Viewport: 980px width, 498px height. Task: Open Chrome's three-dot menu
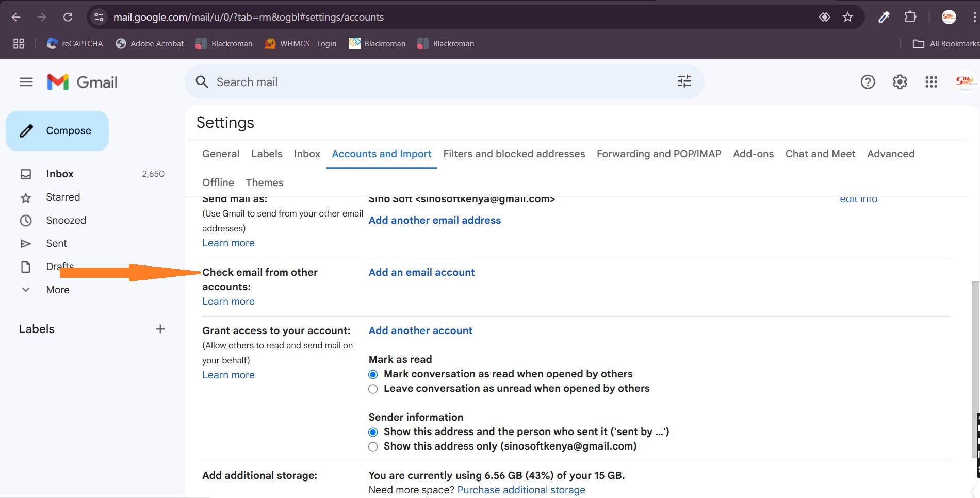point(973,17)
